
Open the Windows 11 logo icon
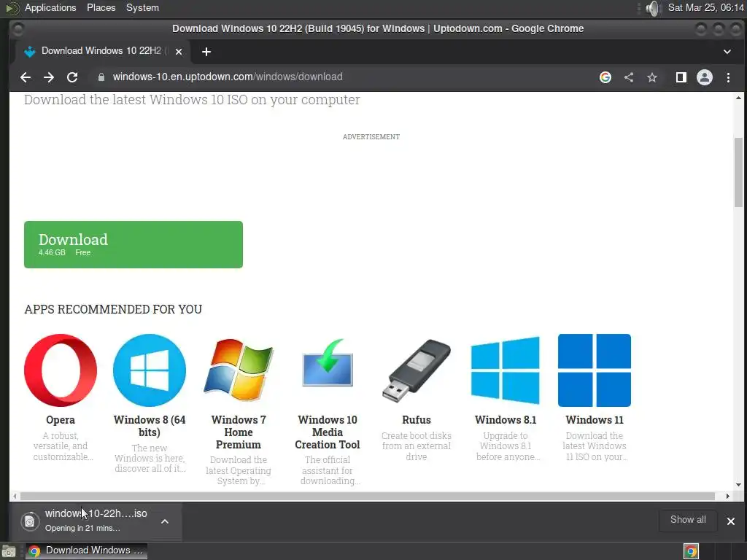(594, 370)
